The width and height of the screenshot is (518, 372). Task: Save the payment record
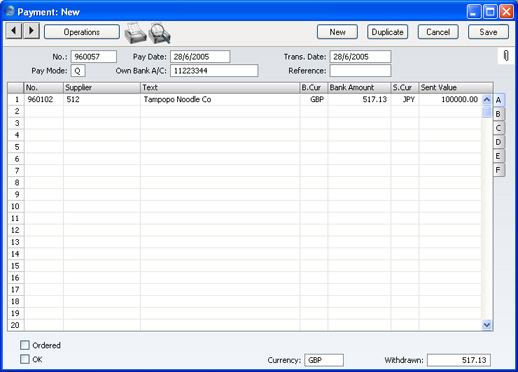pos(488,32)
